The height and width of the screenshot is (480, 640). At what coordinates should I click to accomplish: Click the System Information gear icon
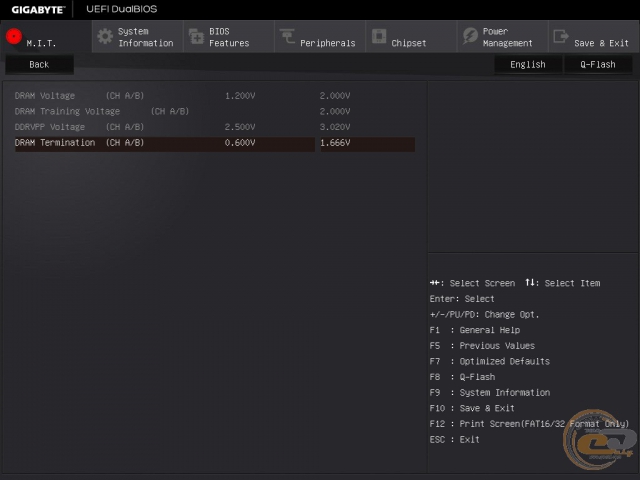[x=104, y=37]
